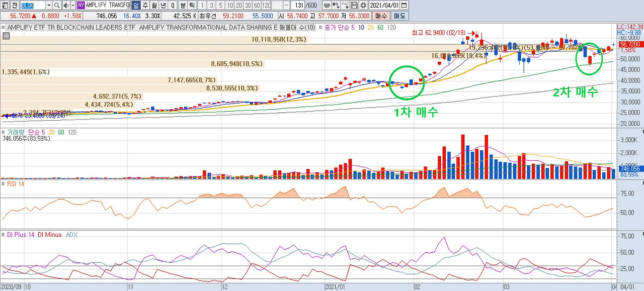Image resolution: width=644 pixels, height=291 pixels.
Task: Click the 2021/04/01 date field
Action: (x=384, y=5)
